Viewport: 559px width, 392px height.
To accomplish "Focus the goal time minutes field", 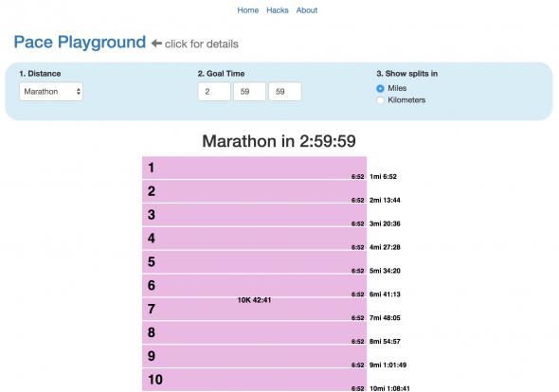I will point(249,92).
